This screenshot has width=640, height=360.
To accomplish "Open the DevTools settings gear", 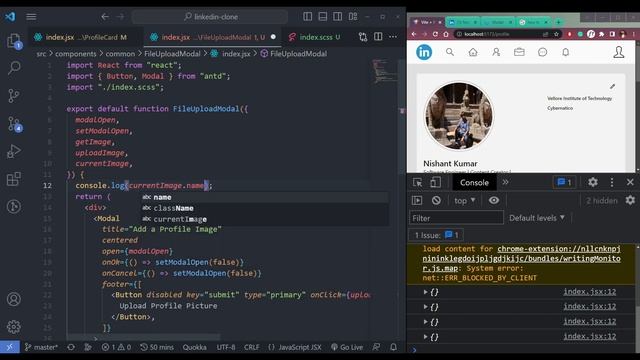I will (x=593, y=182).
